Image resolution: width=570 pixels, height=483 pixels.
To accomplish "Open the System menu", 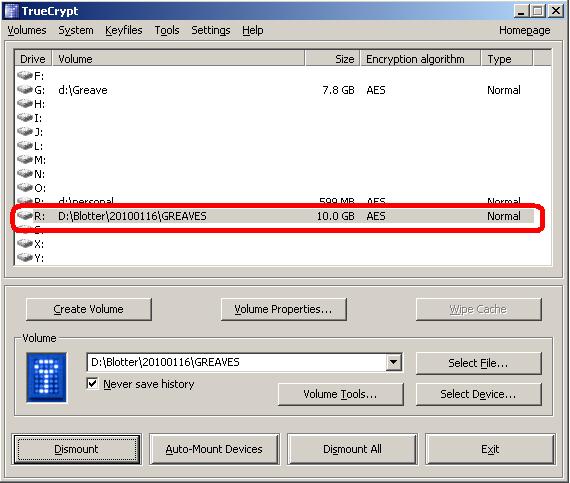I will click(x=76, y=30).
